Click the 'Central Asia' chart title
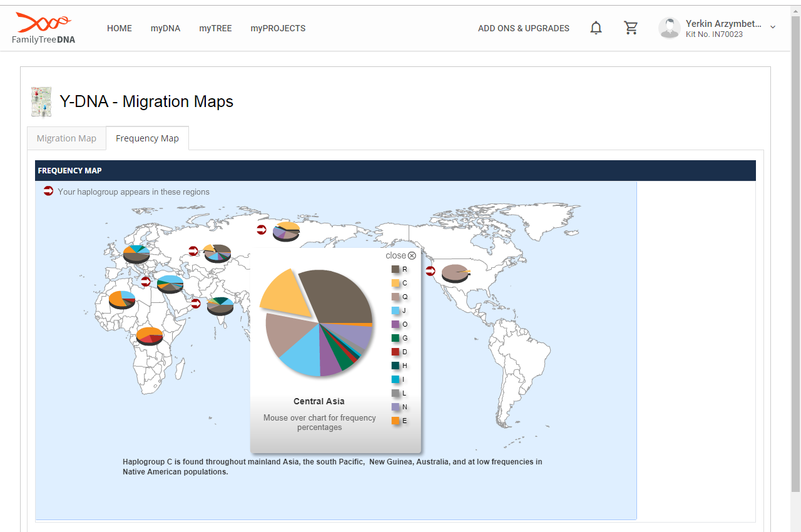Viewport: 801px width, 532px height. (x=319, y=401)
